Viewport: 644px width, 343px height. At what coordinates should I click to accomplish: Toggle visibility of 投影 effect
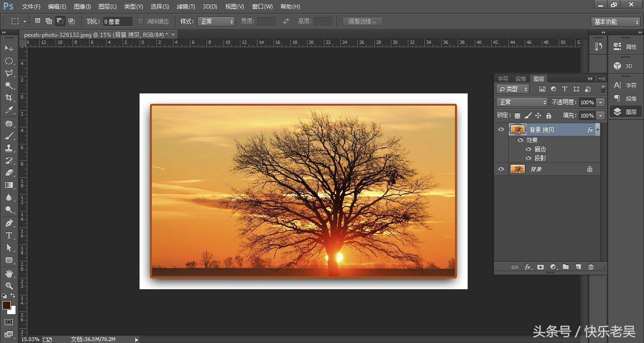(x=528, y=158)
